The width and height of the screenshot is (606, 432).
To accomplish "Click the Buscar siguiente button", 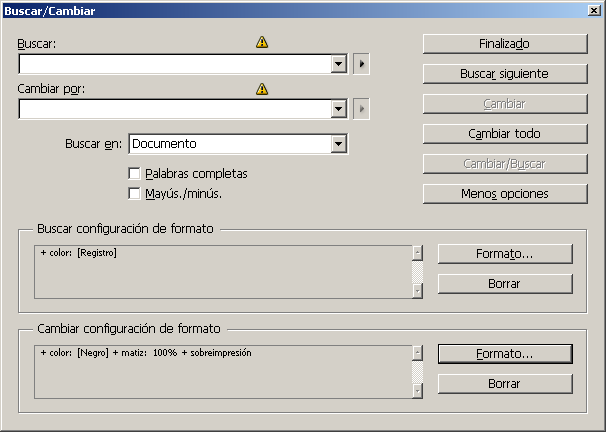I will coord(505,74).
